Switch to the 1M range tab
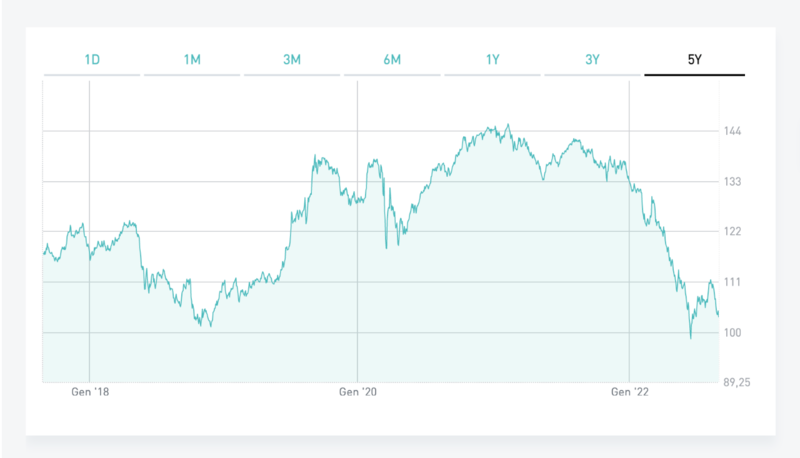 click(x=192, y=60)
